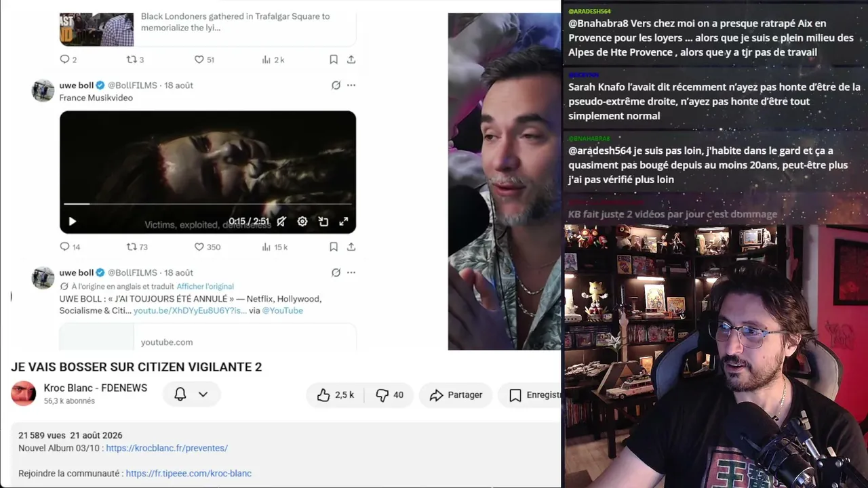Click chat message "KB fait juste 2 vidéos"
Screen dimensions: 868x488
[673, 214]
